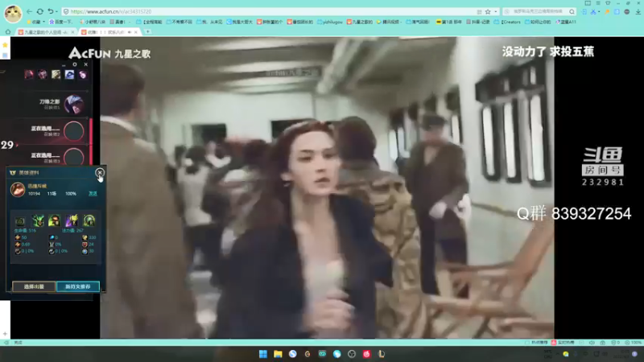Viewport: 644px width, 362px height.
Task: Click the undo closed tab arrow
Action: pyautogui.click(x=50, y=11)
